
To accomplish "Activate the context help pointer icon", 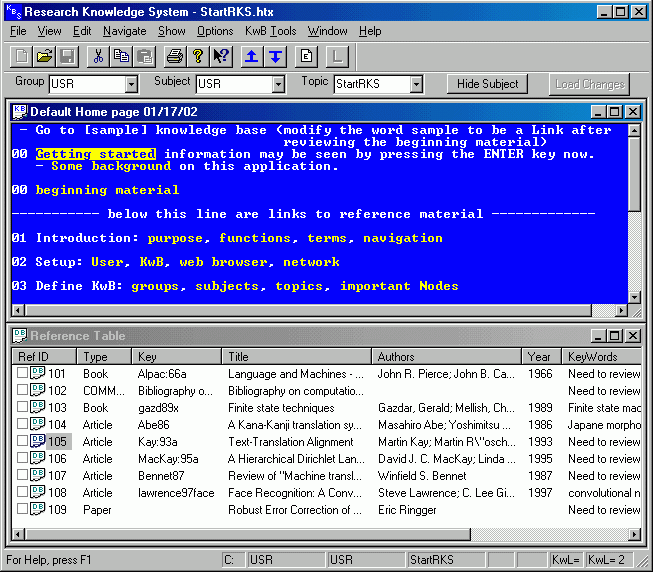I will (x=222, y=56).
